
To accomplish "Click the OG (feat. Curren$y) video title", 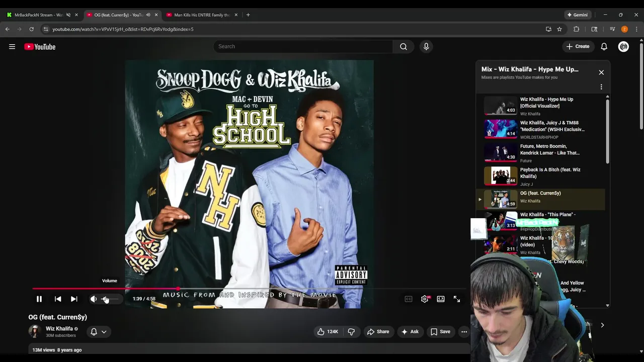I will pyautogui.click(x=58, y=317).
